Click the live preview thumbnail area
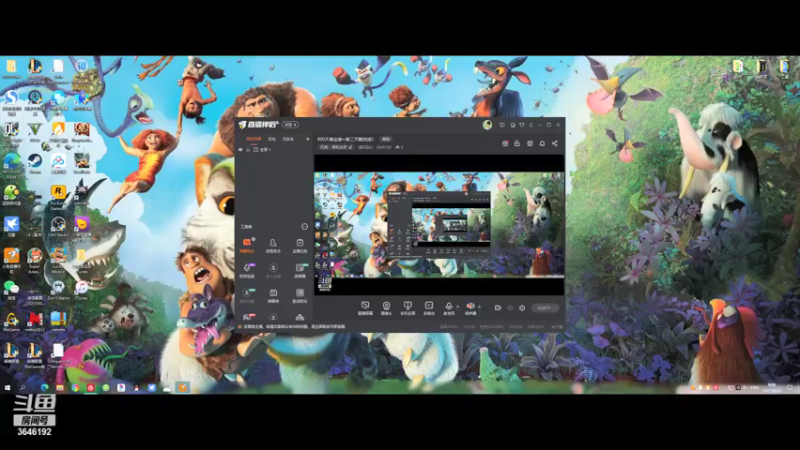Image resolution: width=800 pixels, height=450 pixels. pyautogui.click(x=439, y=225)
